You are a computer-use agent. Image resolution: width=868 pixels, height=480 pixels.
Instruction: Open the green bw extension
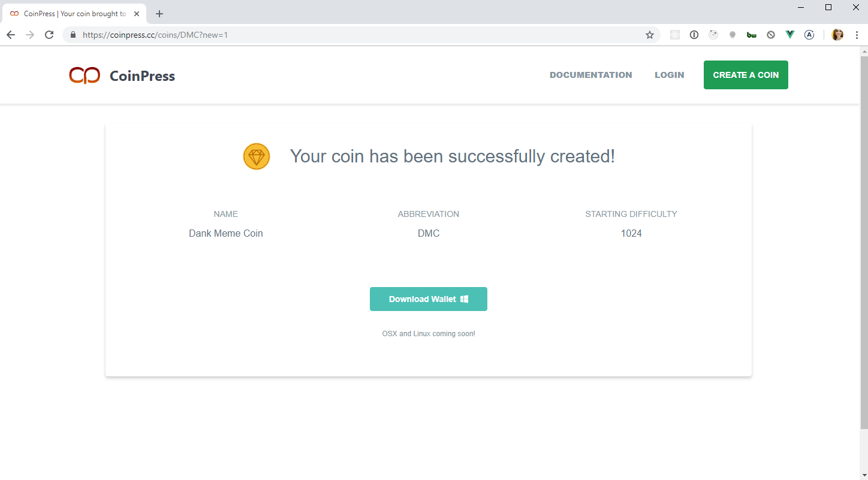pyautogui.click(x=752, y=35)
